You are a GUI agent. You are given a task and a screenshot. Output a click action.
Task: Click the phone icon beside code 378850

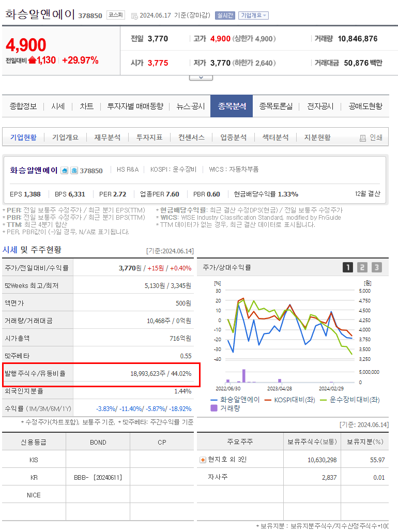74,170
